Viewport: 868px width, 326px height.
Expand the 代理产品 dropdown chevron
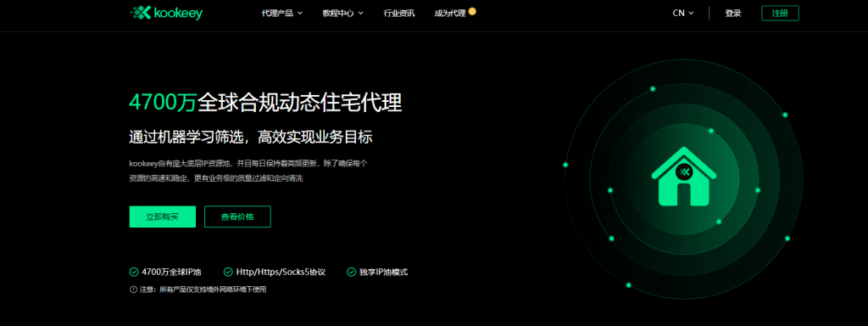[300, 14]
